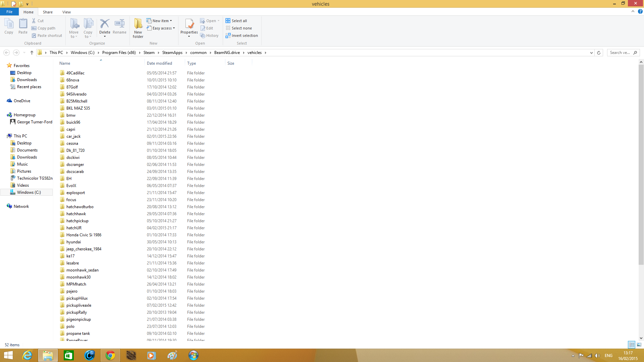The height and width of the screenshot is (362, 644).
Task: Go up one folder level arrow
Action: point(32,53)
